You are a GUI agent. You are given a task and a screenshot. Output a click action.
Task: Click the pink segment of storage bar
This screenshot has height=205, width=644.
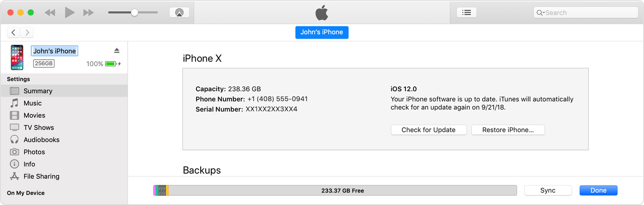(x=154, y=191)
